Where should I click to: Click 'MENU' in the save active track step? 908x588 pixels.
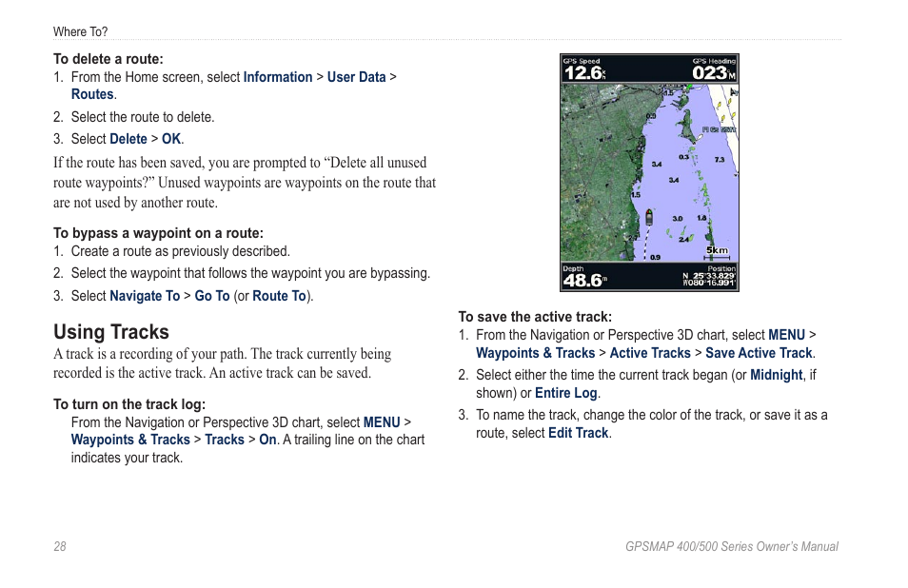pyautogui.click(x=786, y=335)
